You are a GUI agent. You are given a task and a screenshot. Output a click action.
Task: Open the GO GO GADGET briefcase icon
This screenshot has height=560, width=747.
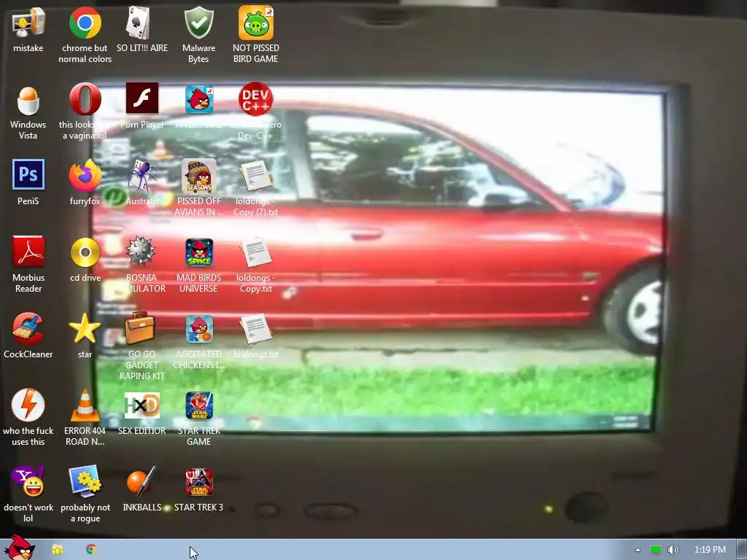[x=139, y=328]
